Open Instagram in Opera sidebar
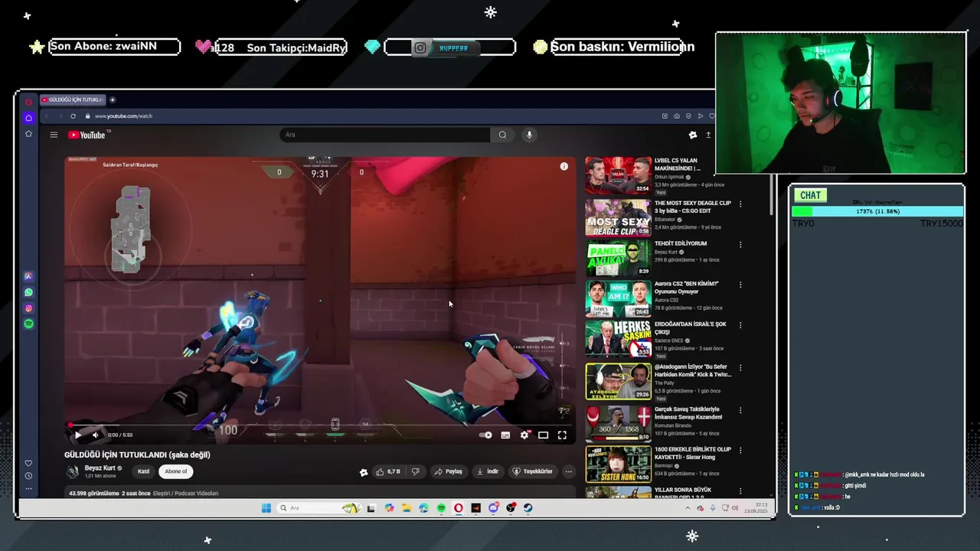This screenshot has width=980, height=551. click(x=28, y=308)
